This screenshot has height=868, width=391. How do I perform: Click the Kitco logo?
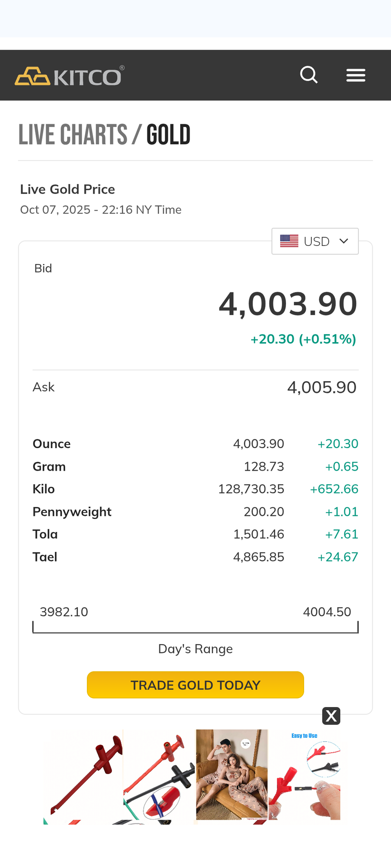(x=70, y=76)
